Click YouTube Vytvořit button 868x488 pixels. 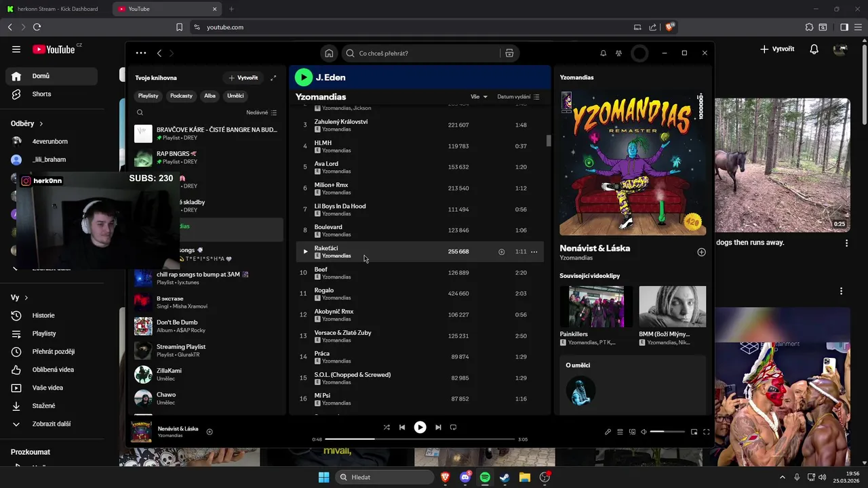pyautogui.click(x=777, y=49)
